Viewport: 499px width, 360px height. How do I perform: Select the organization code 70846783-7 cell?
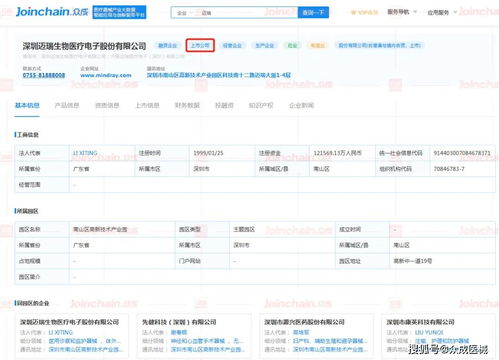462,169
